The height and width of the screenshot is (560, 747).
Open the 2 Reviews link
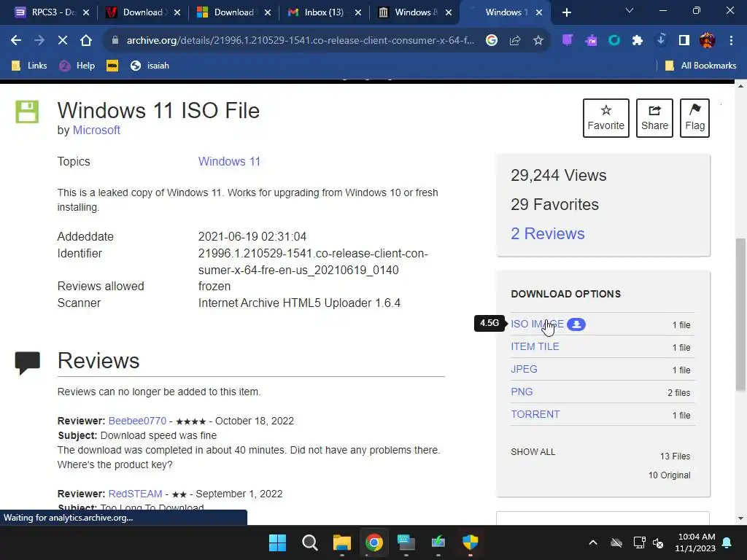pyautogui.click(x=547, y=233)
